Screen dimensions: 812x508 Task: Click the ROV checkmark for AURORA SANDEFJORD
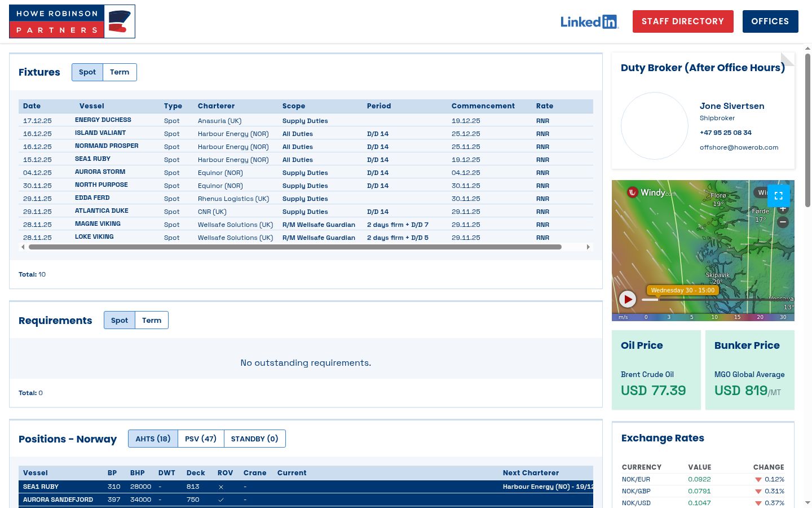coord(221,500)
